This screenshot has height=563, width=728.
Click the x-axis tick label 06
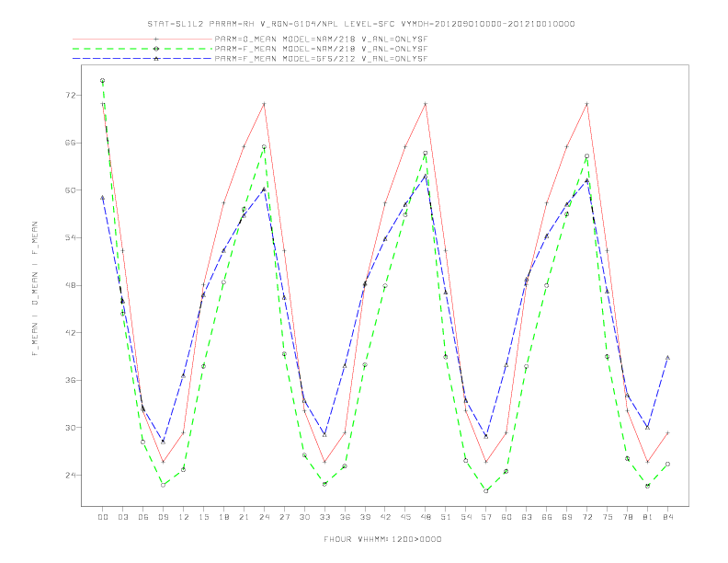(143, 517)
